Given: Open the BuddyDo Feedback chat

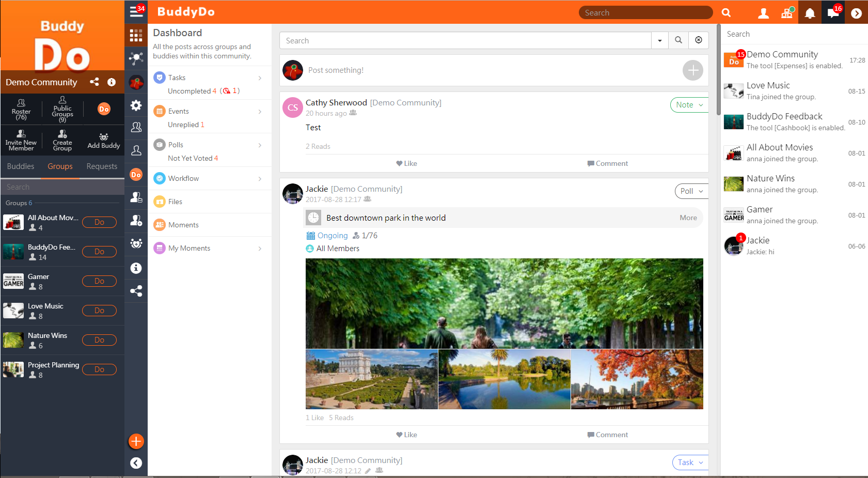Looking at the screenshot, I should [794, 122].
